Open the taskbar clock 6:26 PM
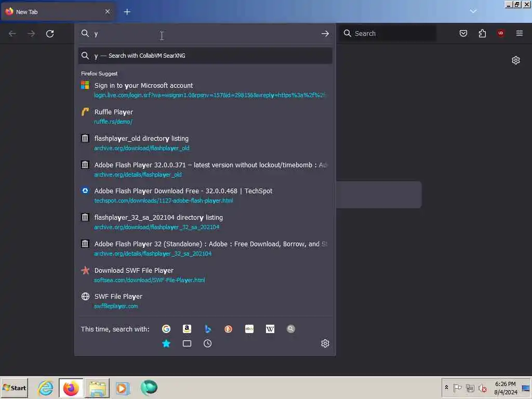532x399 pixels. coord(506,388)
